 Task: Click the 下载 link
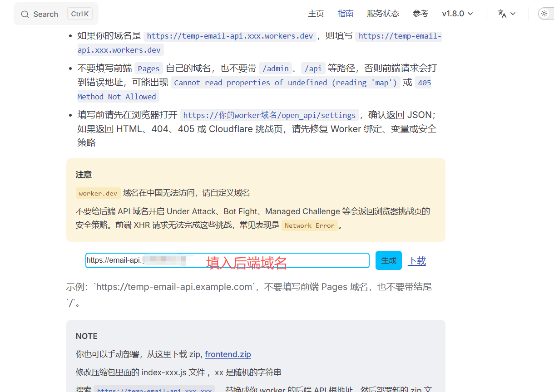tap(417, 260)
